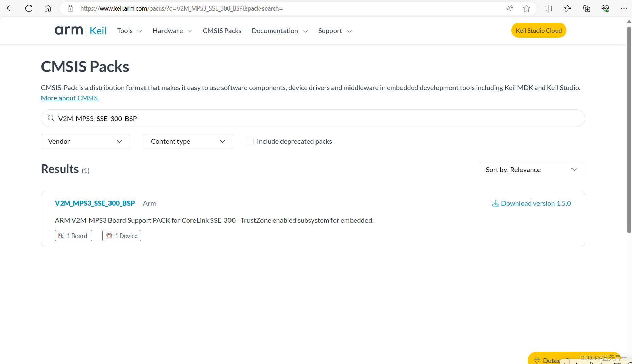The image size is (632, 364).
Task: Click Download version 1.5.0 link
Action: coord(532,203)
